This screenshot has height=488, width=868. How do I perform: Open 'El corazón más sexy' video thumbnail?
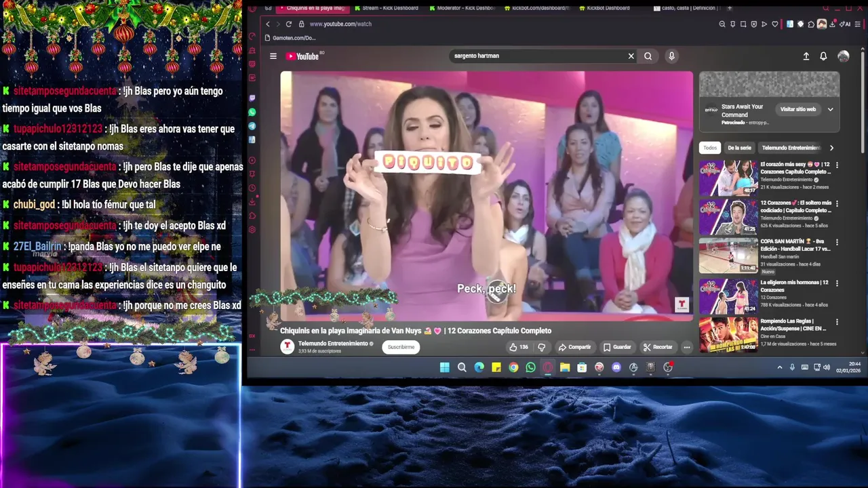[x=728, y=178]
